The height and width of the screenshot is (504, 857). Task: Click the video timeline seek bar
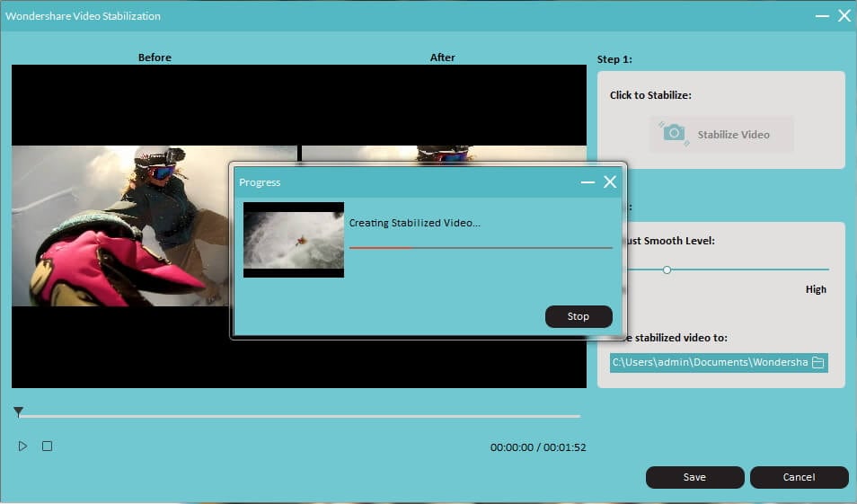pos(299,416)
